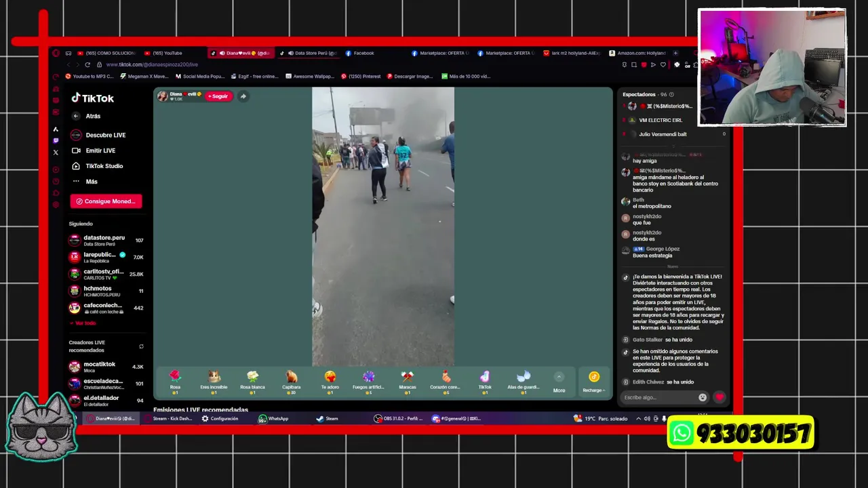
Task: Open the larepublica followed channel
Action: [106, 257]
